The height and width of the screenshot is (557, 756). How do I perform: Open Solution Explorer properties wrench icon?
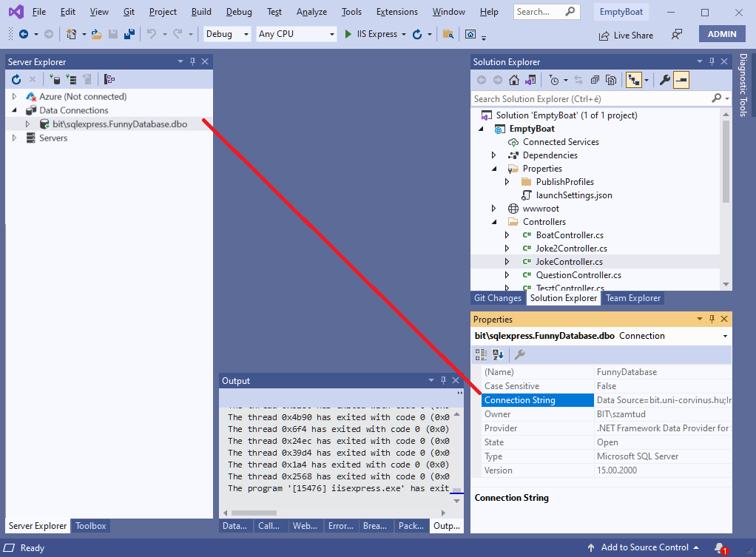click(x=664, y=80)
